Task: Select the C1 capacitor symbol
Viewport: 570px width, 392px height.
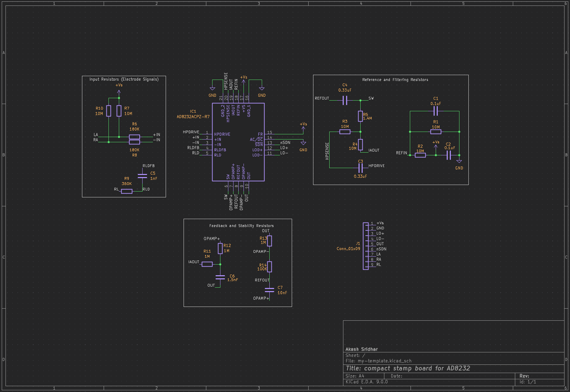Action: point(436,111)
